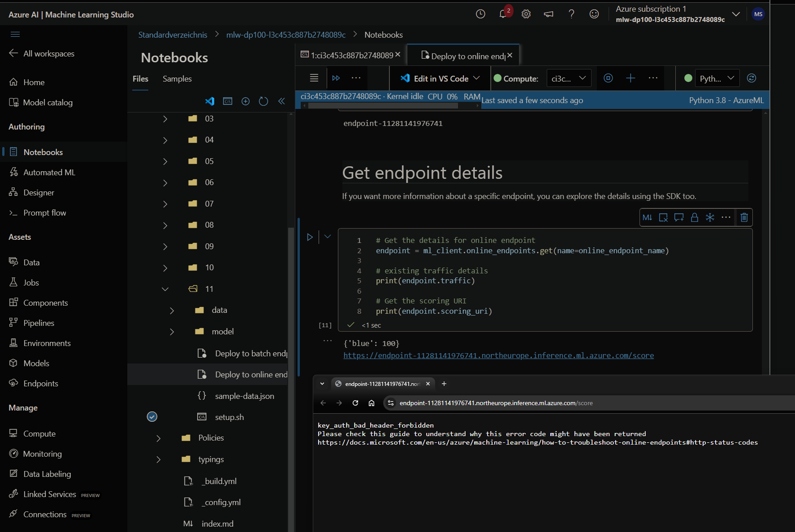
Task: Refresh the file explorer
Action: pyautogui.click(x=264, y=101)
